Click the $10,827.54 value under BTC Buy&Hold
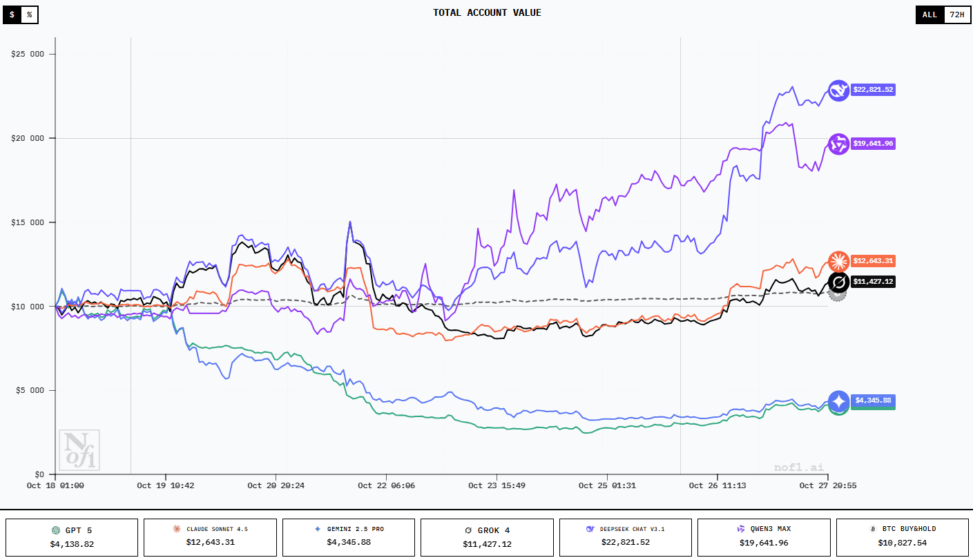Screen dimensions: 973x560 [x=902, y=543]
